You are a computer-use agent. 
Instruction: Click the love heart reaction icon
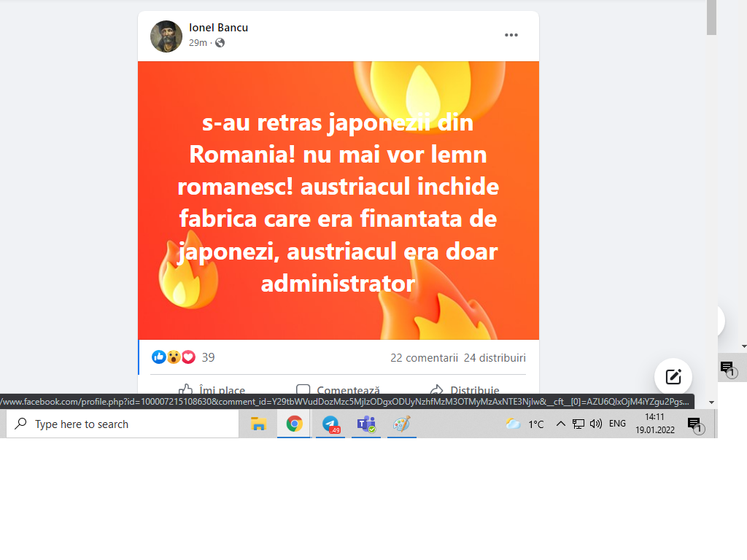tap(188, 357)
